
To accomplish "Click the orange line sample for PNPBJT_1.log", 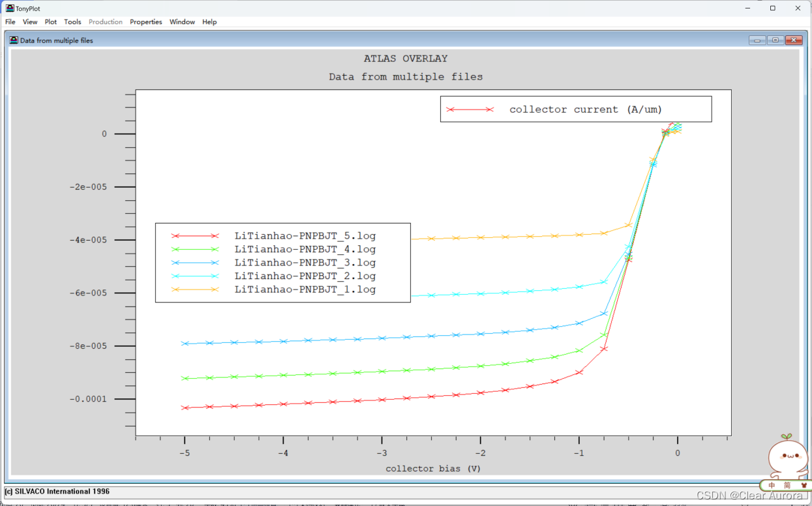I will pos(194,290).
